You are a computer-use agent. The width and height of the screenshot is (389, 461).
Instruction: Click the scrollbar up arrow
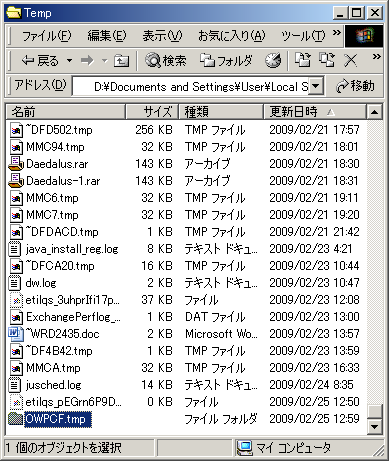(374, 112)
